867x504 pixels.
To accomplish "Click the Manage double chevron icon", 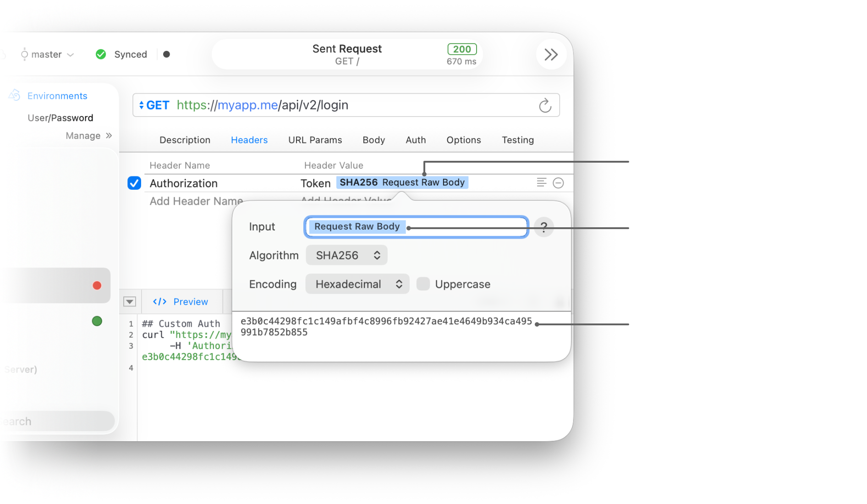I will point(109,136).
